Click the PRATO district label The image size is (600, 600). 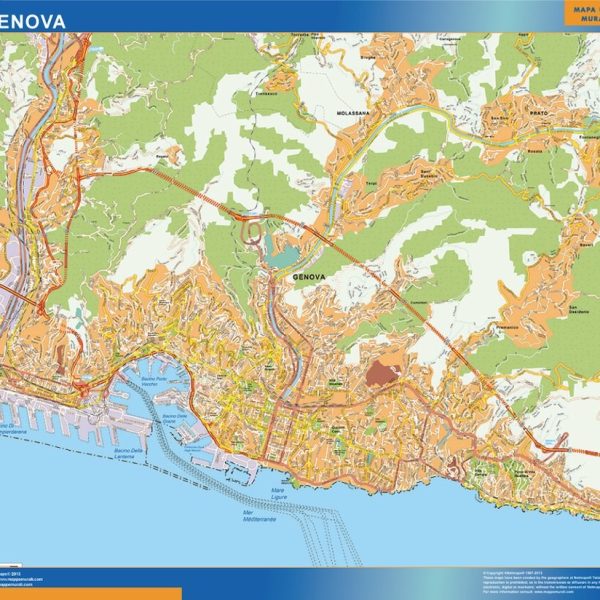(538, 113)
